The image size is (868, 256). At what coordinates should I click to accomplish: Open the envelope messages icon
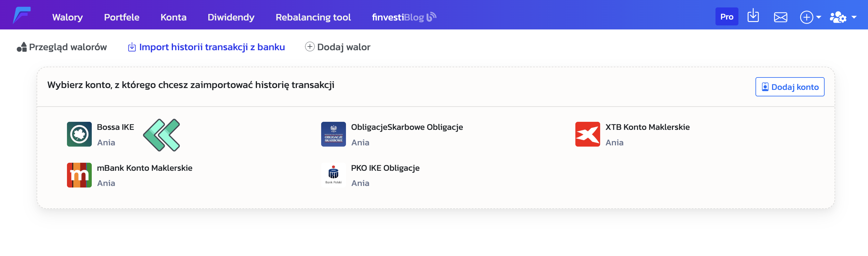[780, 17]
